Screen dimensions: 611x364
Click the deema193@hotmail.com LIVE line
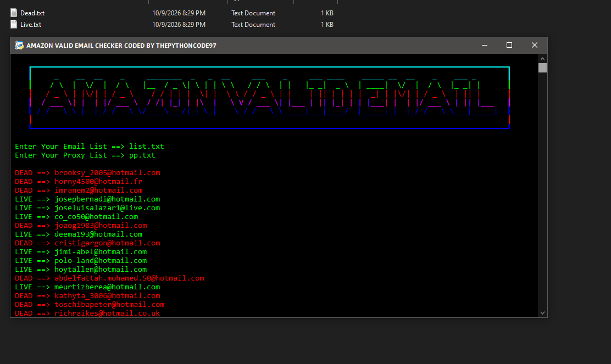pos(79,234)
